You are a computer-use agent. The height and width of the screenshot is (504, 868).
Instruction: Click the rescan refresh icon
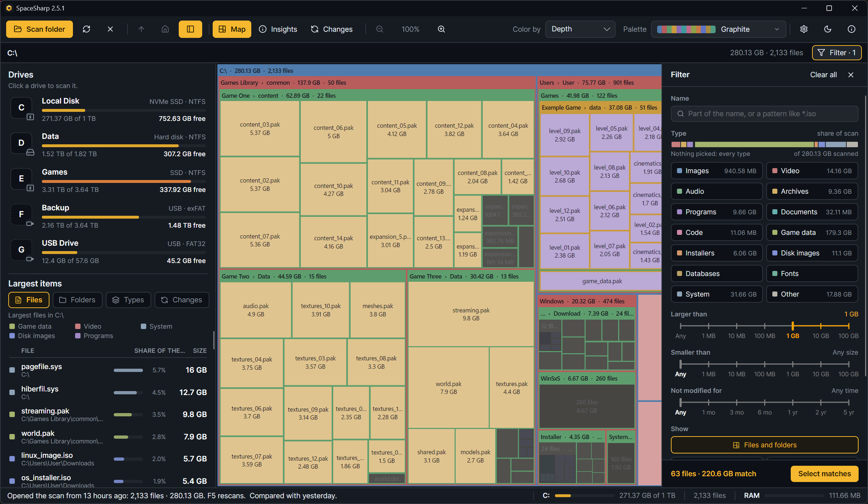(86, 29)
